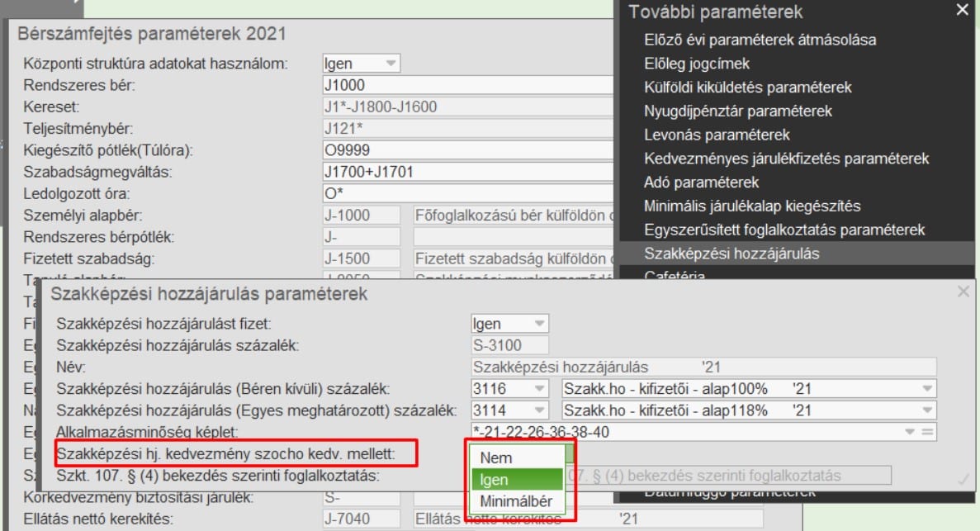The image size is (980, 531).
Task: Close the Szakképzési hozzájárulás paraméterek dialog
Action: point(963,292)
